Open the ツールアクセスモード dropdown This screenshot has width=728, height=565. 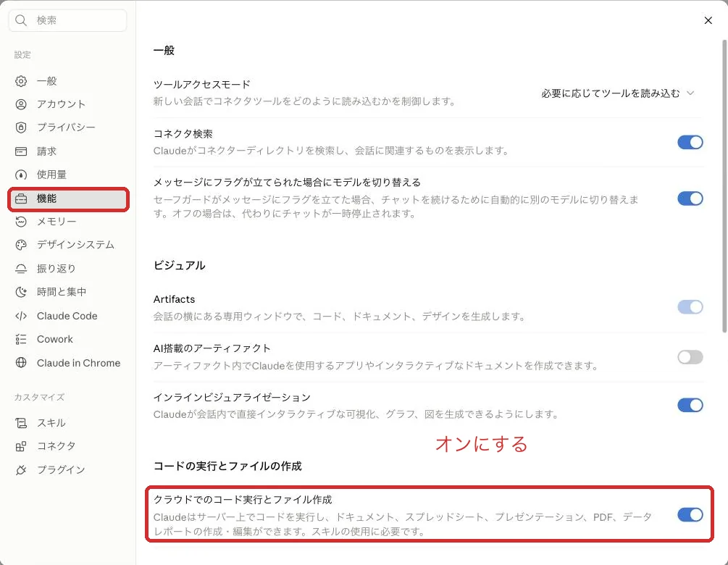tap(617, 93)
